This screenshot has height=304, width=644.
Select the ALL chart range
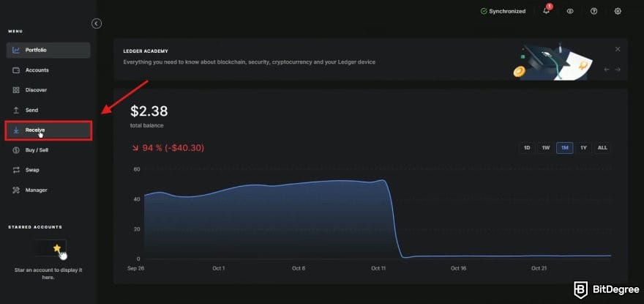(x=602, y=148)
